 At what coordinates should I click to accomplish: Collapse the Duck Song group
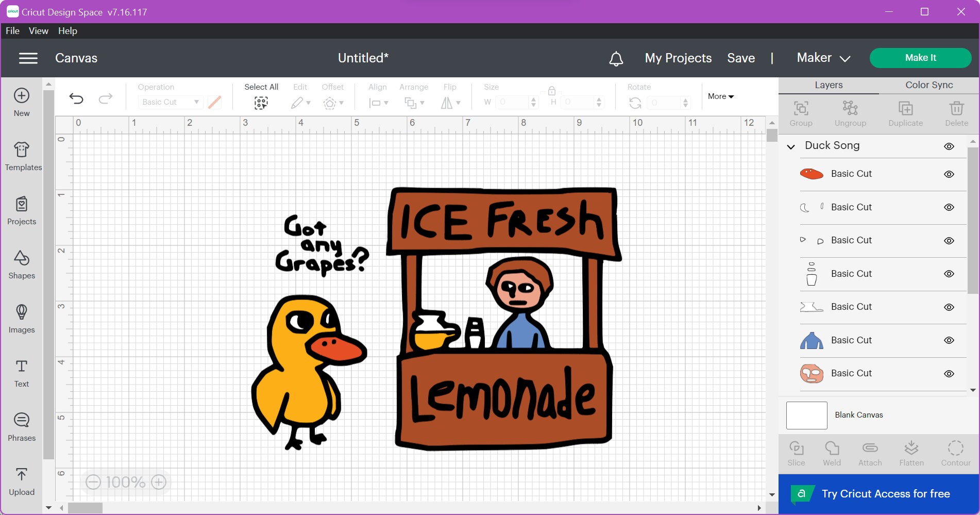[x=790, y=146]
